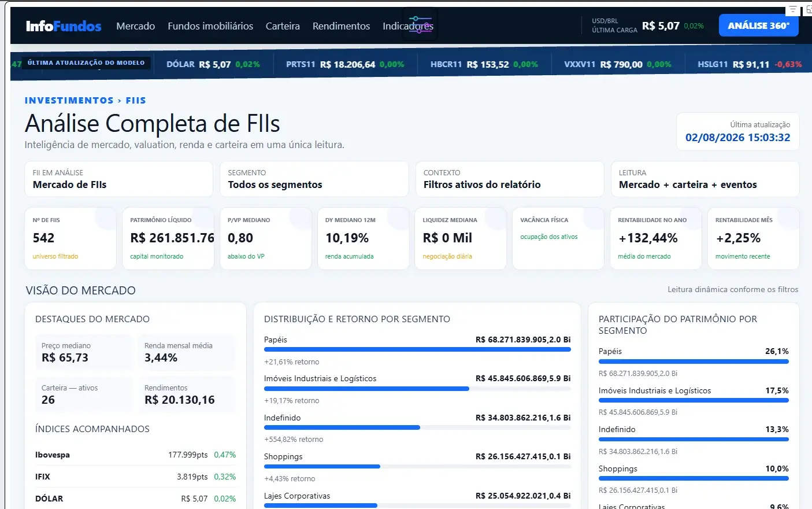Click the last update timestamp 02/08/2026 15:03:32
The height and width of the screenshot is (509, 812).
click(x=737, y=138)
